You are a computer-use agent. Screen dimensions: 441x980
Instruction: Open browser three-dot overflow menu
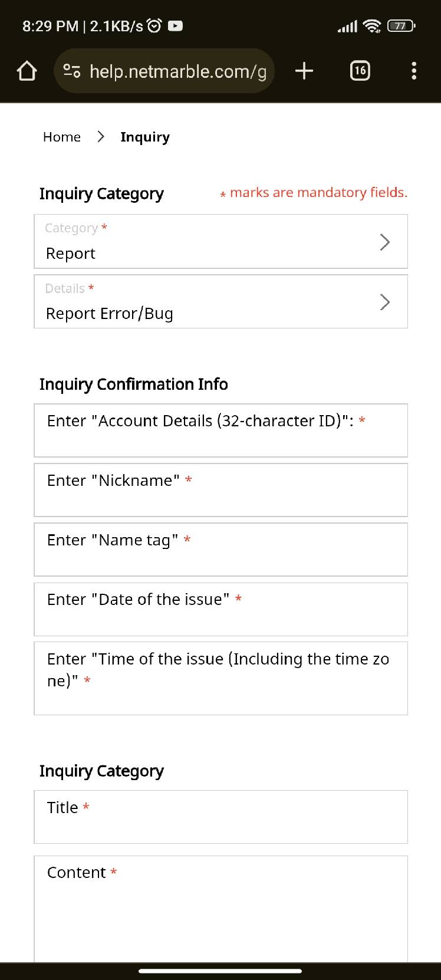pos(414,71)
